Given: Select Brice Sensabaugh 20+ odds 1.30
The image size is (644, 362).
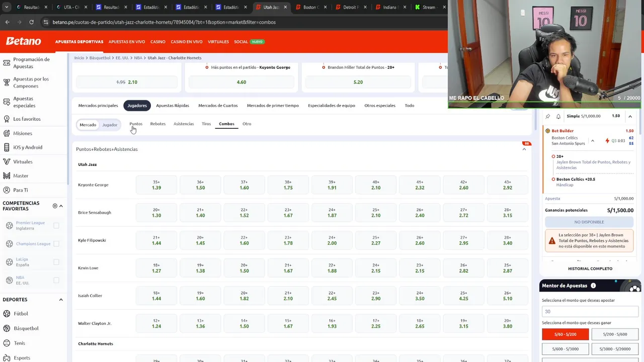Looking at the screenshot, I should (x=156, y=213).
